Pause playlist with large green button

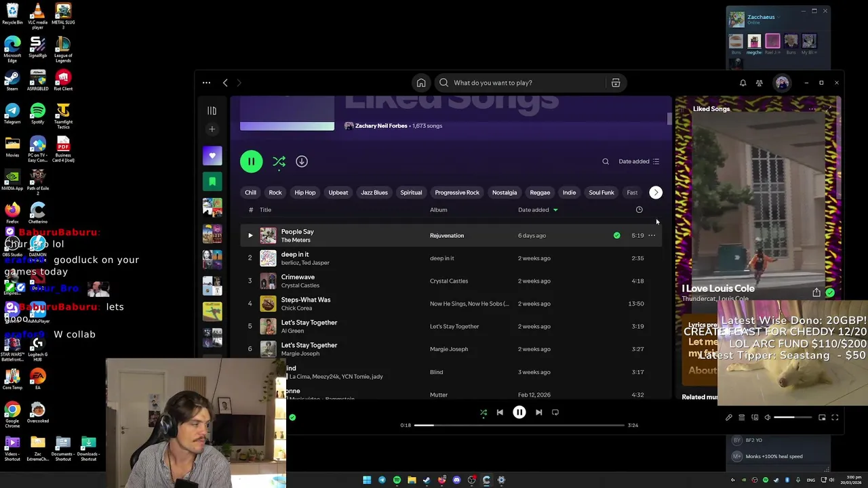251,161
